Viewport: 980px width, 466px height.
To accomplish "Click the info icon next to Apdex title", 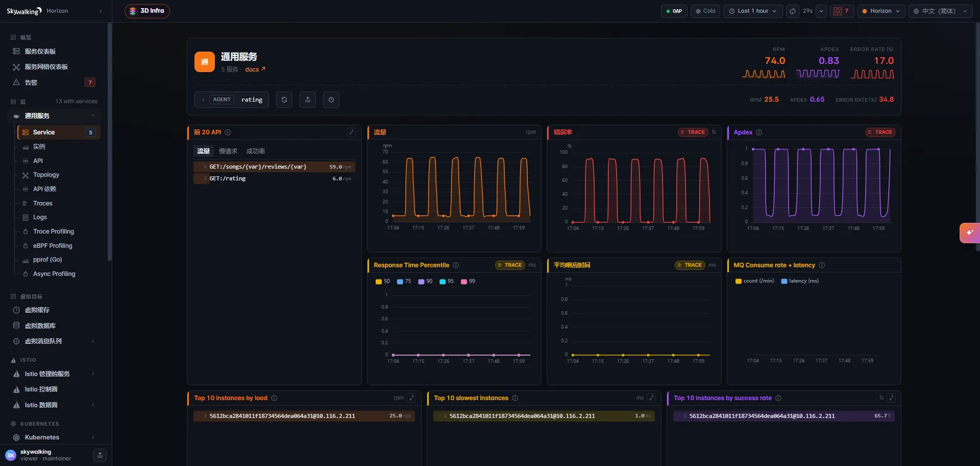I will (759, 132).
